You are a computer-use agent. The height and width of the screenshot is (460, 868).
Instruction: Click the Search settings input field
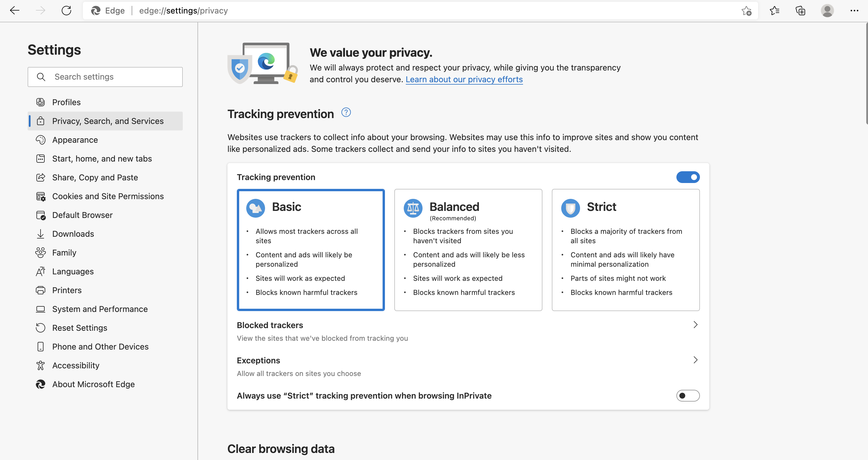pyautogui.click(x=105, y=76)
